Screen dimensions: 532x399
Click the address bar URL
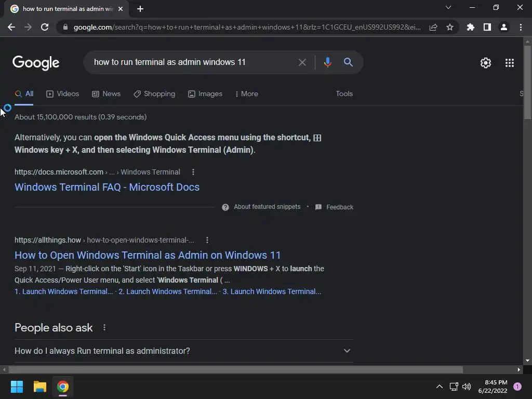(247, 27)
